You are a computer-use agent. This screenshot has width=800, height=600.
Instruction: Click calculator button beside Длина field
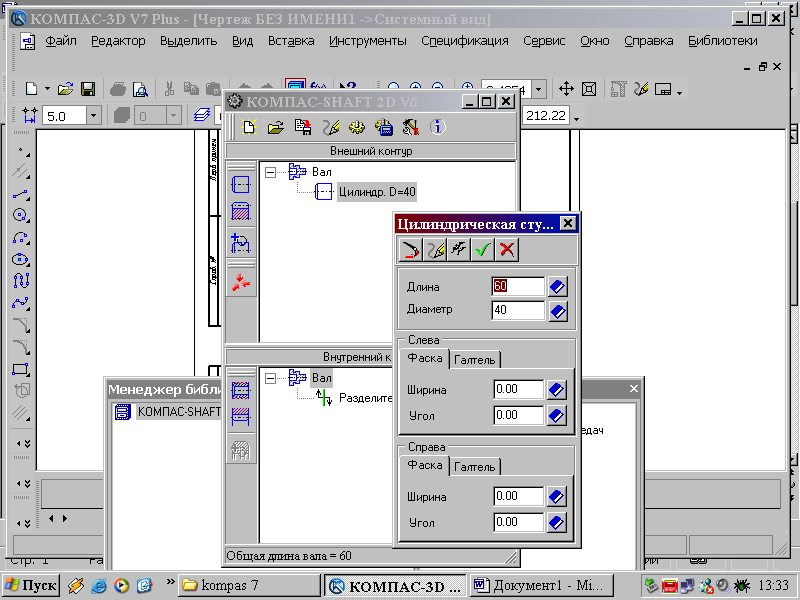(x=558, y=287)
